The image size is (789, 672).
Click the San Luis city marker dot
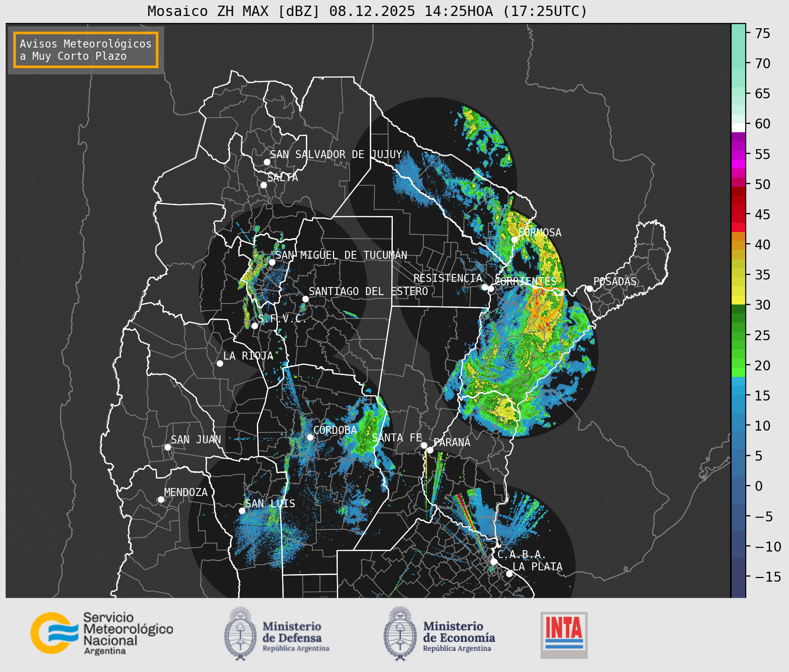242,511
